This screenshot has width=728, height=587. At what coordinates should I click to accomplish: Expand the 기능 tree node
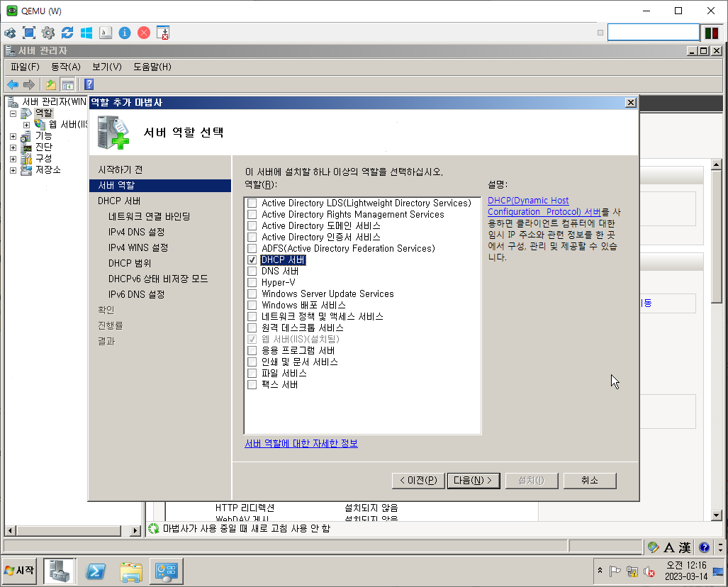coord(13,137)
